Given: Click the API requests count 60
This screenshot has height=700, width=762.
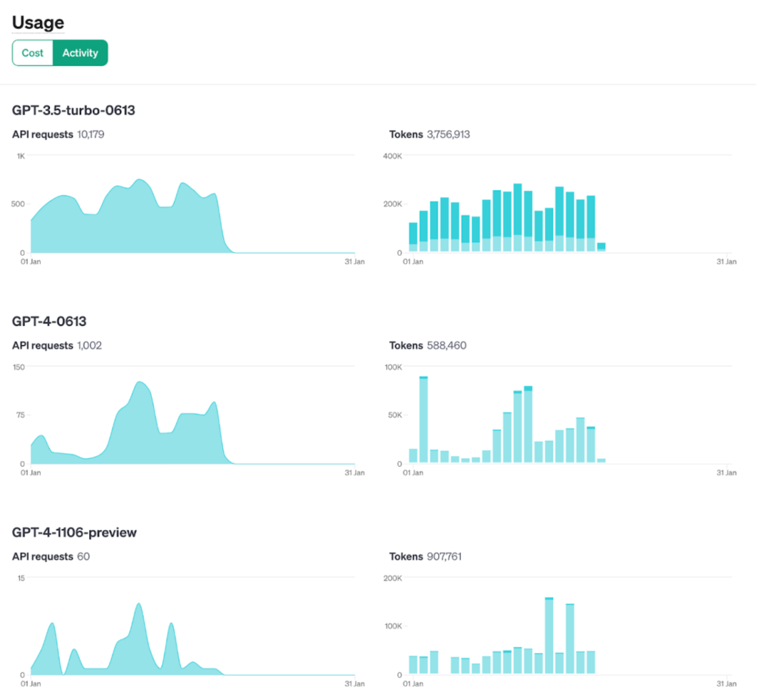Looking at the screenshot, I should [83, 557].
